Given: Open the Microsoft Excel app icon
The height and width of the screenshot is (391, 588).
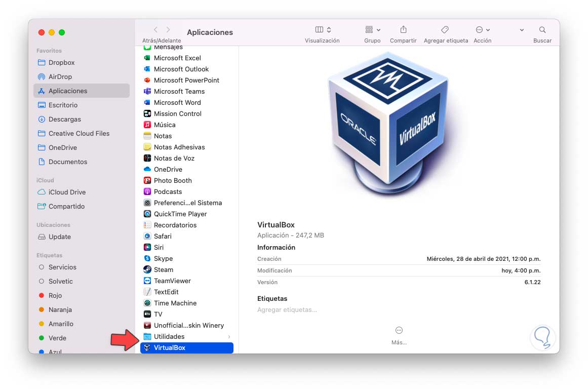Looking at the screenshot, I should (x=147, y=58).
